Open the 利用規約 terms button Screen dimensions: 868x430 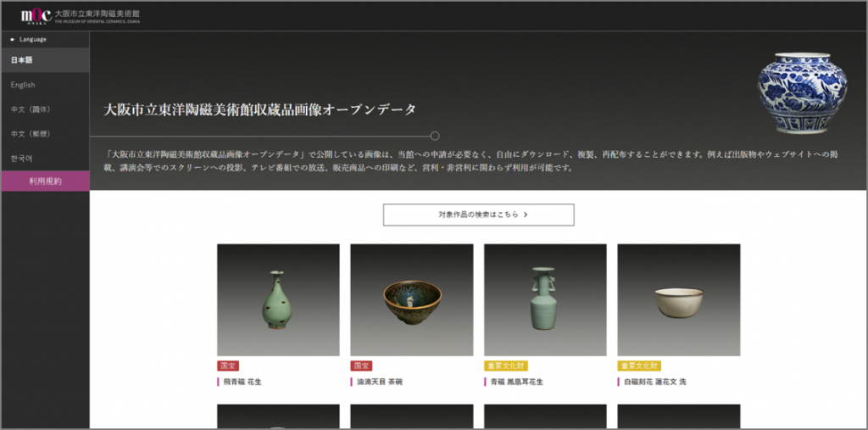[46, 181]
